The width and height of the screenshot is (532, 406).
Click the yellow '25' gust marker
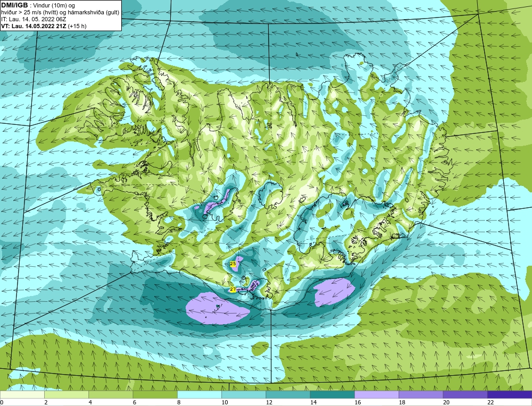[x=233, y=264]
